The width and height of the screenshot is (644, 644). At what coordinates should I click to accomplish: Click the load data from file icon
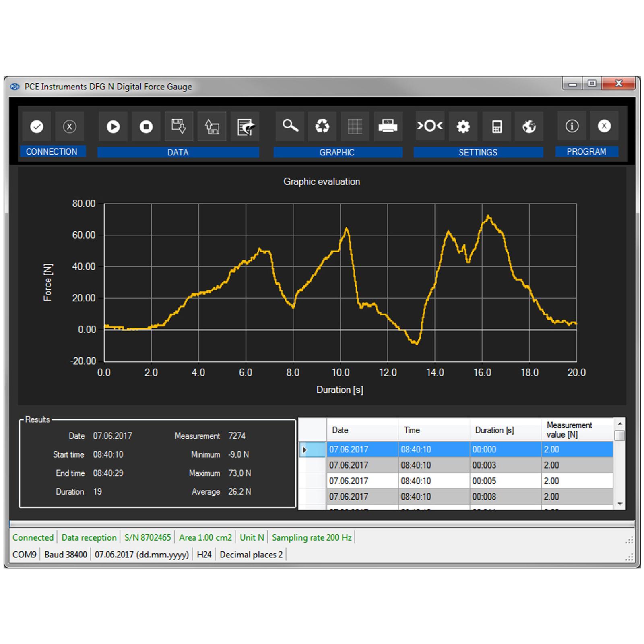[x=212, y=127]
